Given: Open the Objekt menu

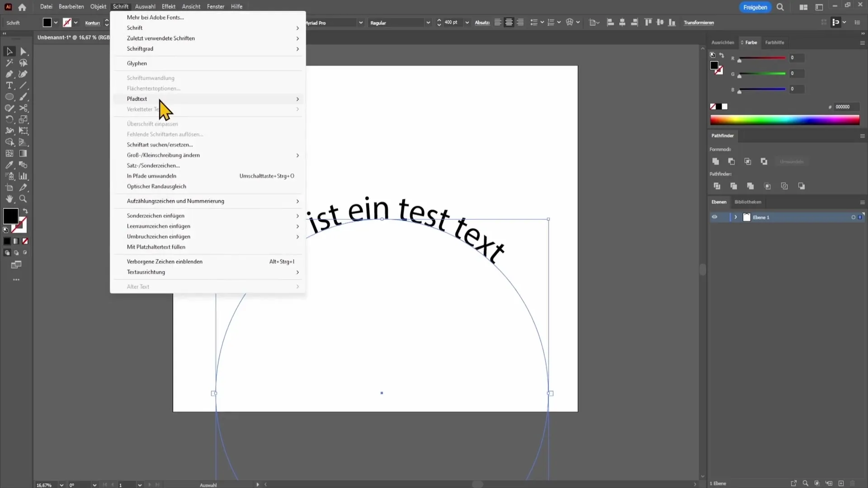Looking at the screenshot, I should tap(98, 7).
